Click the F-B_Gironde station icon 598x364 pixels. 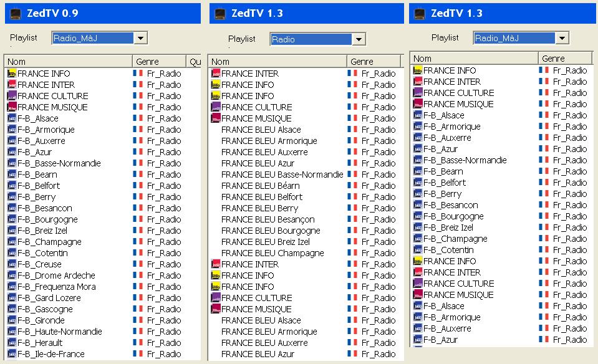(12, 320)
